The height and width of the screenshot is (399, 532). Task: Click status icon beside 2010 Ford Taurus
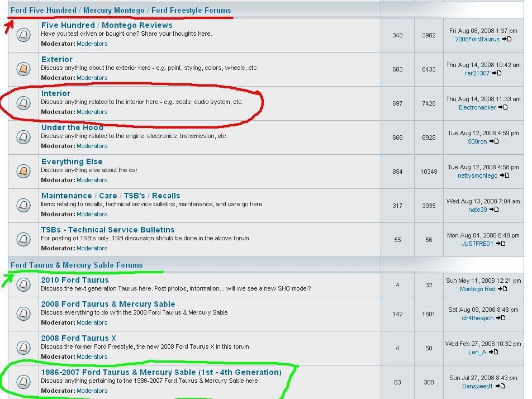23,284
